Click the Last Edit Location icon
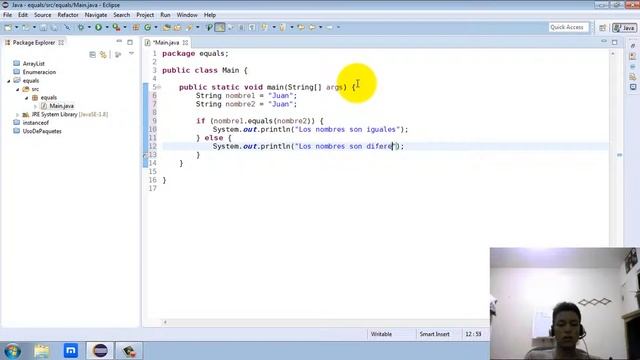Image resolution: width=640 pixels, height=360 pixels. 301,27
